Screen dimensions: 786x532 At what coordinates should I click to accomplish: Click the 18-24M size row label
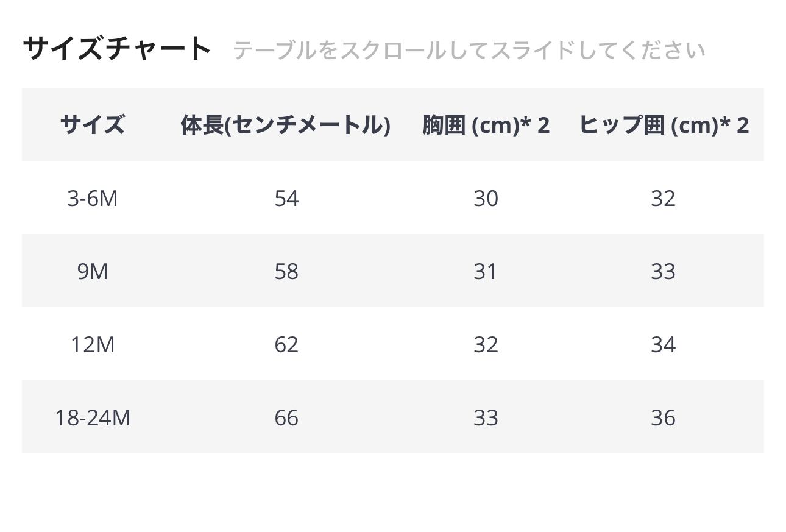pos(93,417)
